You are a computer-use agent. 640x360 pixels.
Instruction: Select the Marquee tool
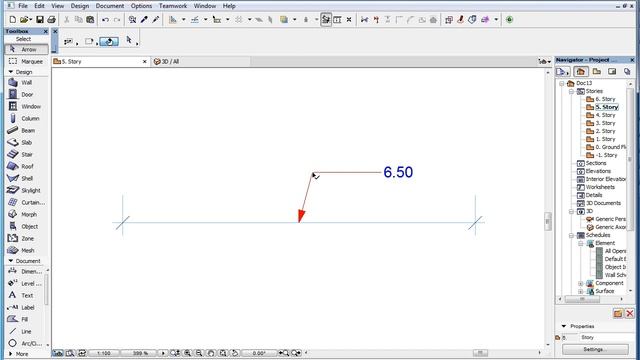click(x=27, y=61)
